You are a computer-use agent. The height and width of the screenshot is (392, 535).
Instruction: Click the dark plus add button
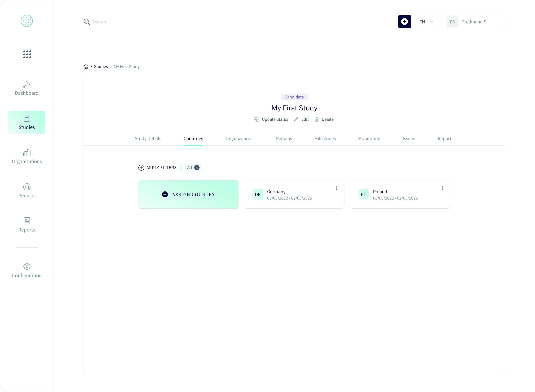[404, 22]
